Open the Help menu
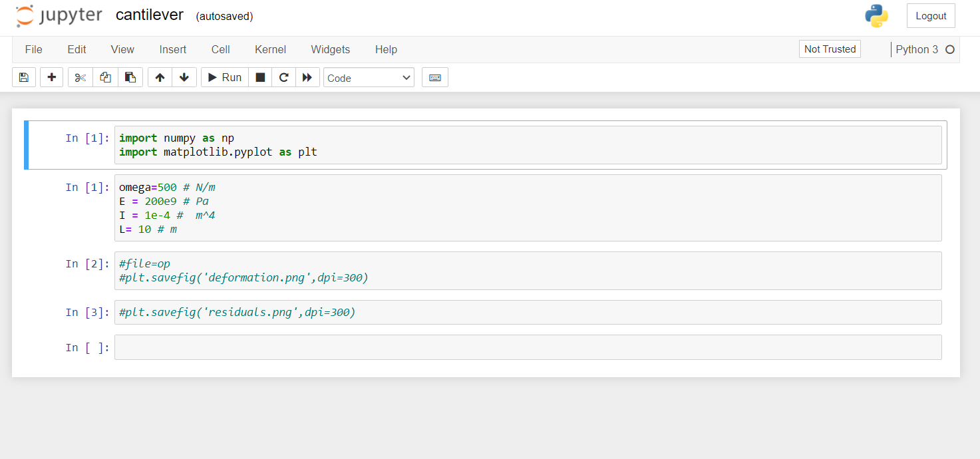The height and width of the screenshot is (459, 980). pyautogui.click(x=386, y=49)
